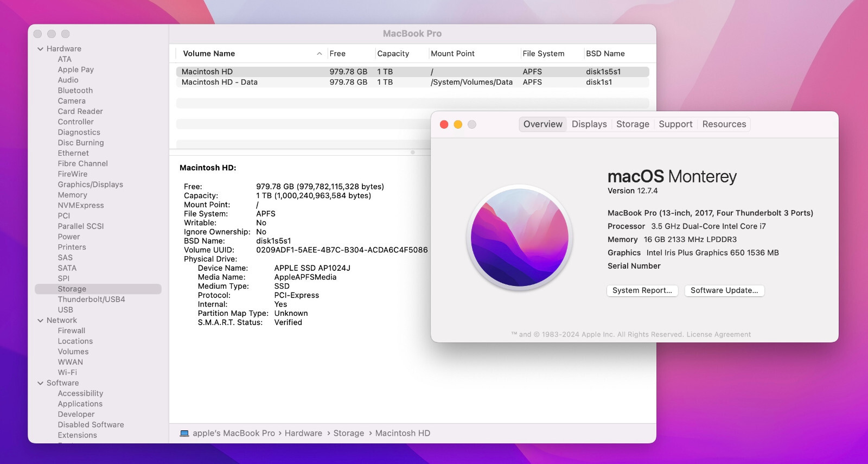
Task: Switch to the Overview tab
Action: click(x=542, y=124)
